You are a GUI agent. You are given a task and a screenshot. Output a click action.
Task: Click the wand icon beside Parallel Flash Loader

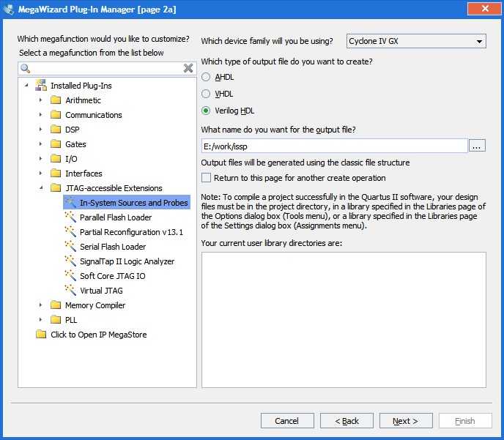(70, 217)
